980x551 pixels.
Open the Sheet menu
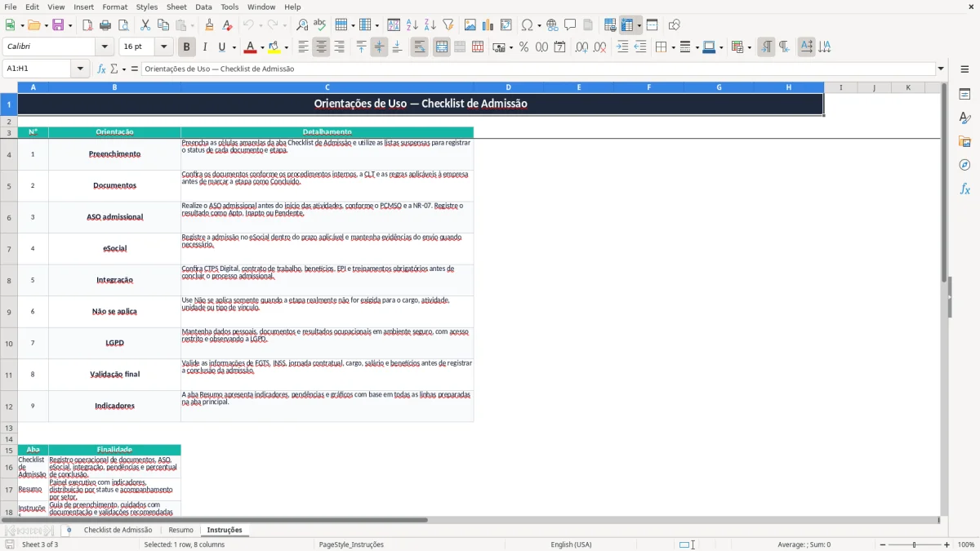click(x=176, y=7)
